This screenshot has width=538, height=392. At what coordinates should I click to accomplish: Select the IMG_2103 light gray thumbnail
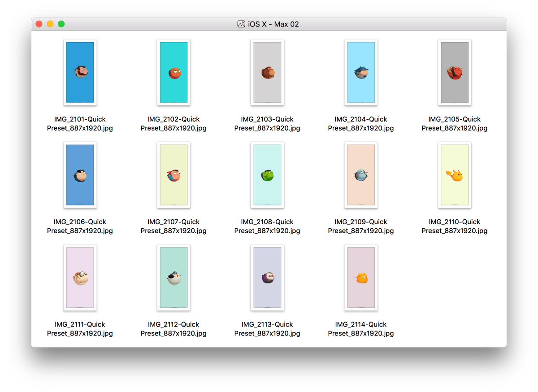(x=267, y=72)
